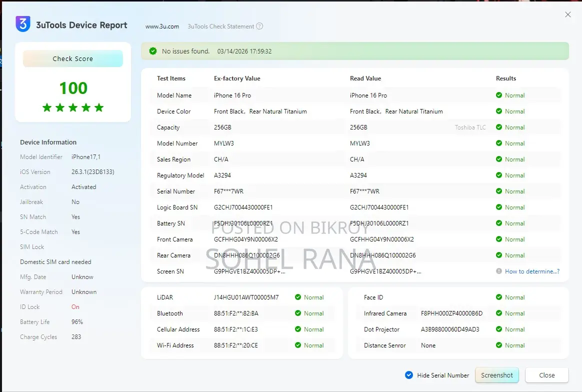Click the green check icon in Serial Number row
The height and width of the screenshot is (392, 582).
pos(499,191)
